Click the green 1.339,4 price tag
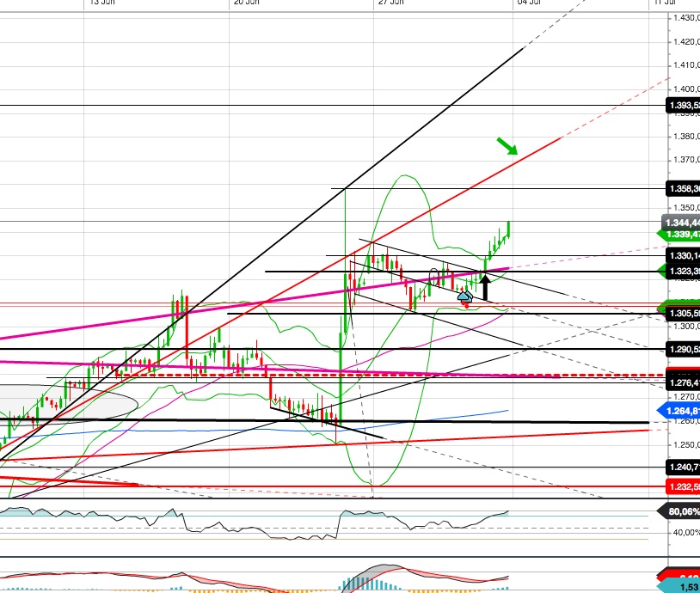The width and height of the screenshot is (700, 593). (x=679, y=235)
